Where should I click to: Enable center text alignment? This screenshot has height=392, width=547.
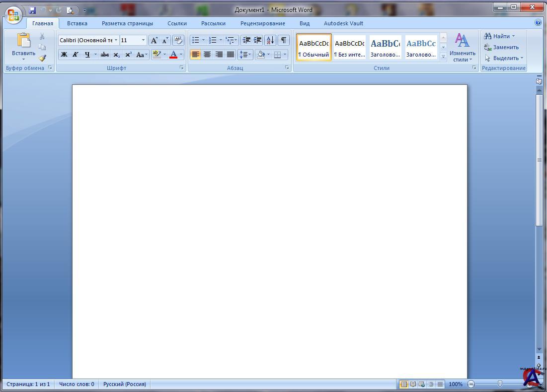(207, 55)
